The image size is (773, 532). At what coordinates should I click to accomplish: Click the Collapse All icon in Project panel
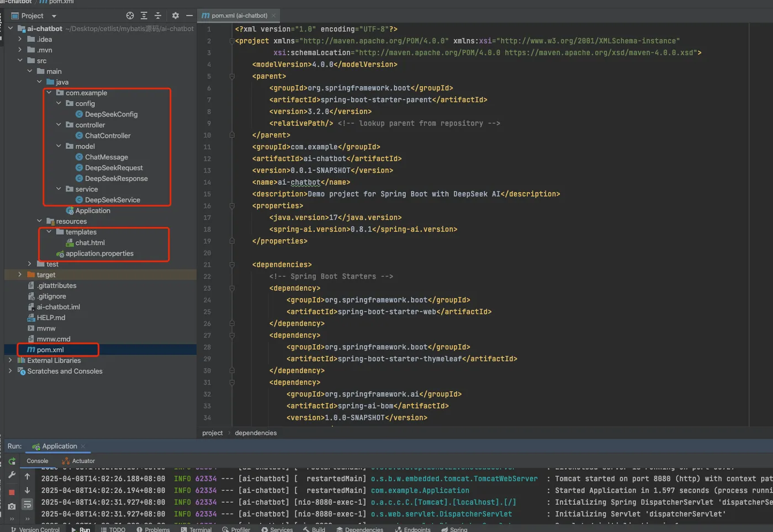pos(158,15)
